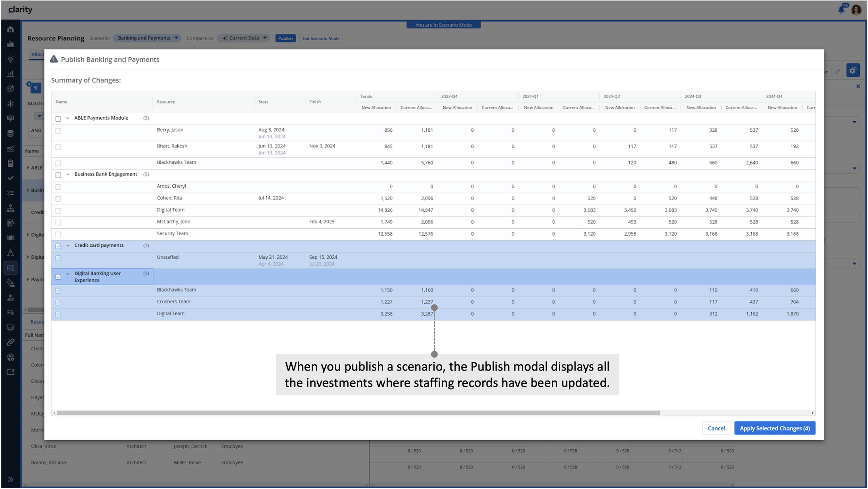Screen dimensions: 868x489
Task: Check the Business Bank Engagement group checkbox
Action: point(58,175)
